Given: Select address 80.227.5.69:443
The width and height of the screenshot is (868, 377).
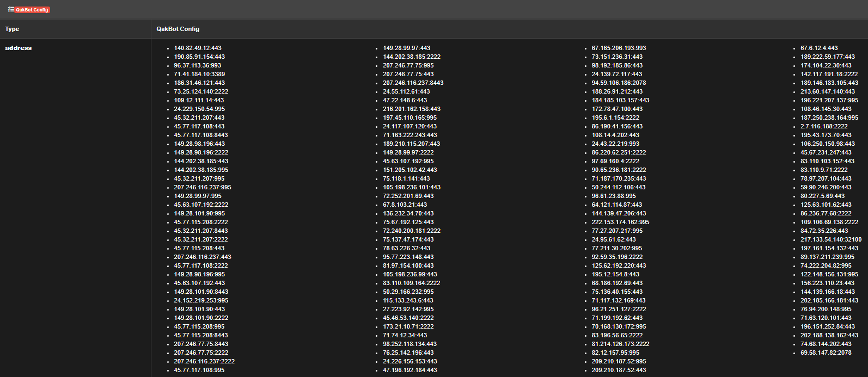Looking at the screenshot, I should (x=823, y=196).
